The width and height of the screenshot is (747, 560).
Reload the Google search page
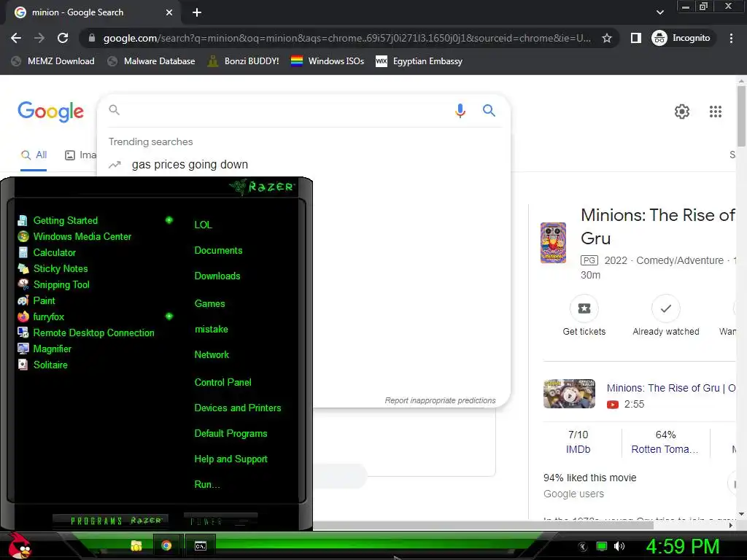(63, 38)
